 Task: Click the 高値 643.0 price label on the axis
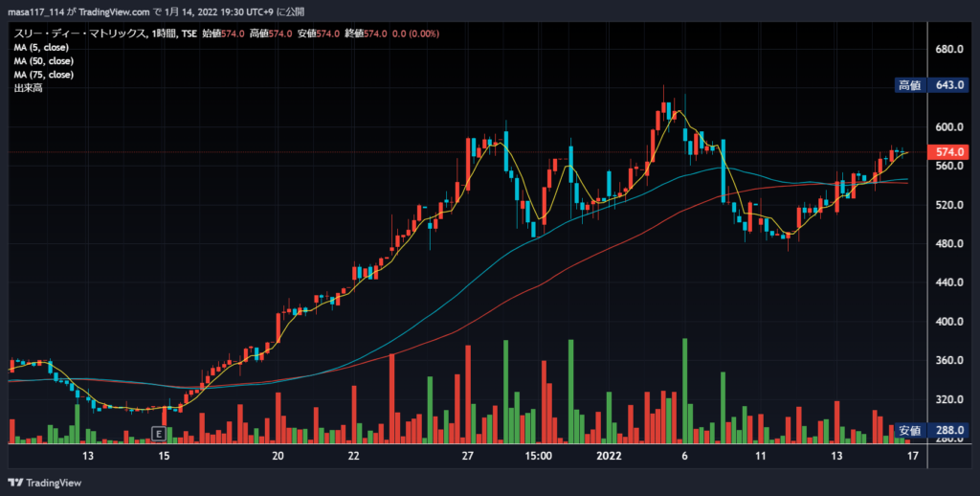point(931,85)
